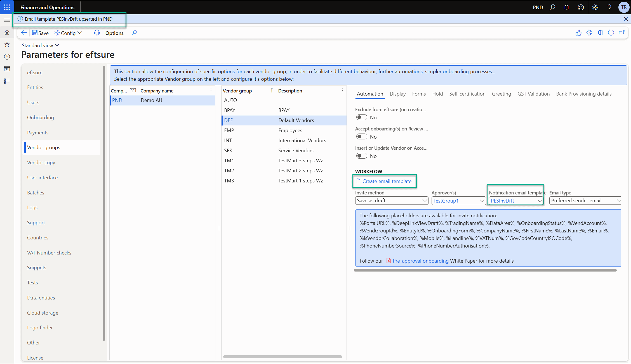Toggle Accept onboarding(s) on Review
This screenshot has height=364, width=631.
tap(362, 137)
